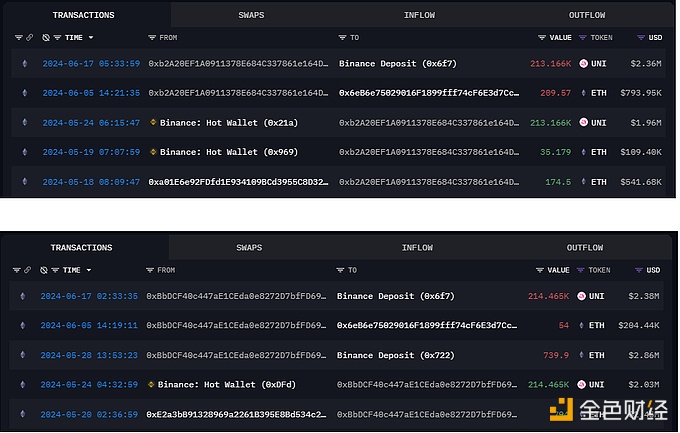
Task: Switch to the OUTFLOW tab in the lower table
Action: [585, 248]
